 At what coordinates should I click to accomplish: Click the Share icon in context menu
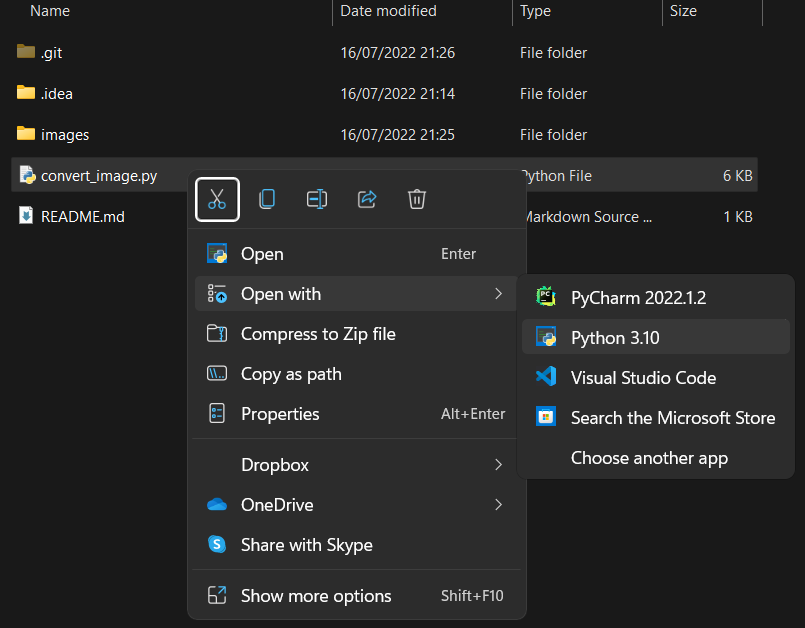click(367, 199)
